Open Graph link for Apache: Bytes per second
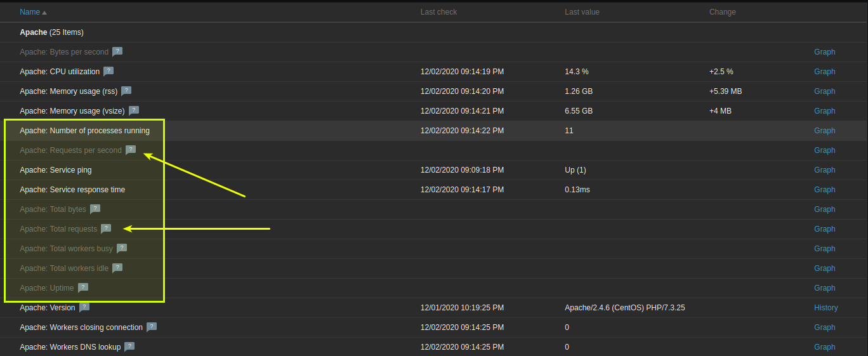 (x=824, y=52)
